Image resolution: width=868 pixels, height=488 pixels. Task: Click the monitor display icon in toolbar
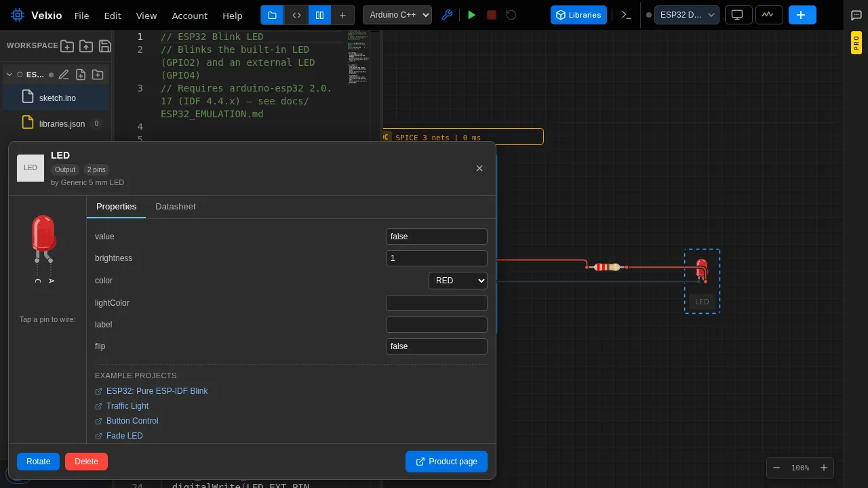pos(737,15)
